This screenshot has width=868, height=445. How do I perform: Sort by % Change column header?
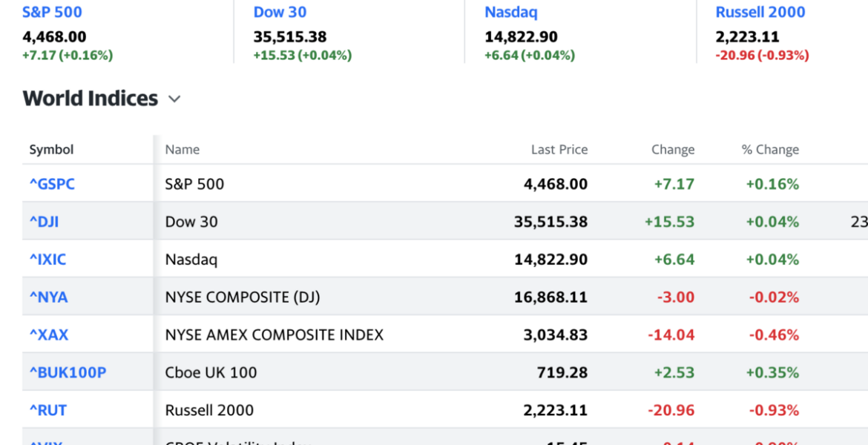(770, 150)
